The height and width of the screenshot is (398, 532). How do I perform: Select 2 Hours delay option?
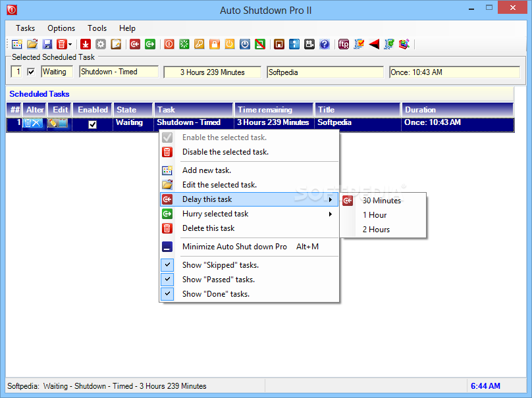(x=383, y=230)
